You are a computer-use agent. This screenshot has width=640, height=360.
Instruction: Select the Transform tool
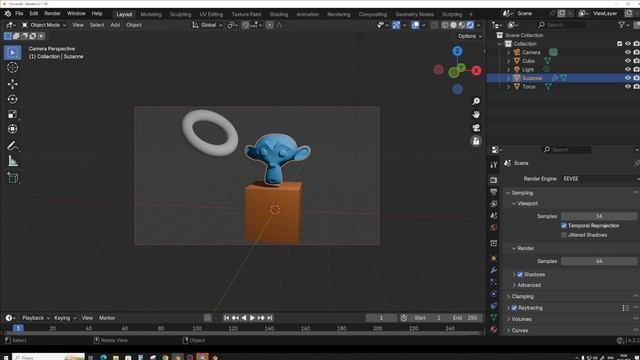coord(12,129)
